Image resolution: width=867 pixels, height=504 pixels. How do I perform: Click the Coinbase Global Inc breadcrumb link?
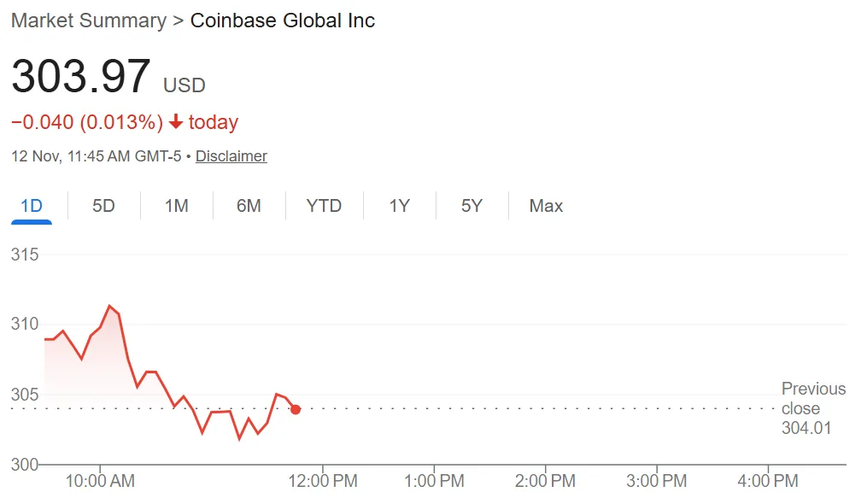[x=282, y=20]
